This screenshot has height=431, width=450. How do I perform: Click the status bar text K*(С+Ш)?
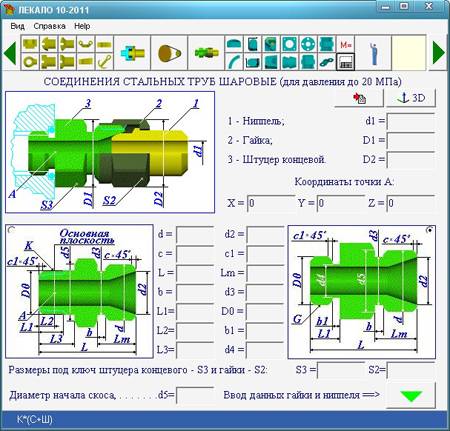(x=35, y=419)
